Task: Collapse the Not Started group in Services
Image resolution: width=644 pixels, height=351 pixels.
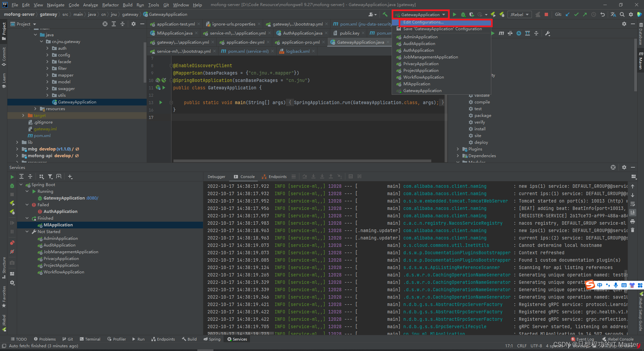Action: click(x=27, y=231)
